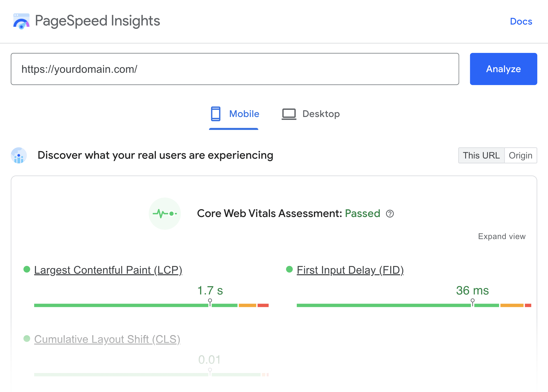
Task: Click the green dot beside First Input Delay
Action: point(289,270)
